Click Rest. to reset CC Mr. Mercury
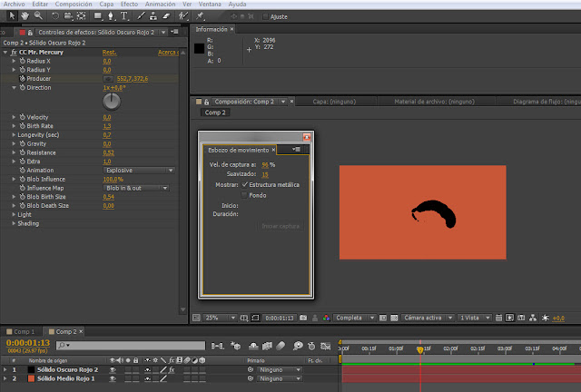The height and width of the screenshot is (392, 581). pyautogui.click(x=108, y=52)
